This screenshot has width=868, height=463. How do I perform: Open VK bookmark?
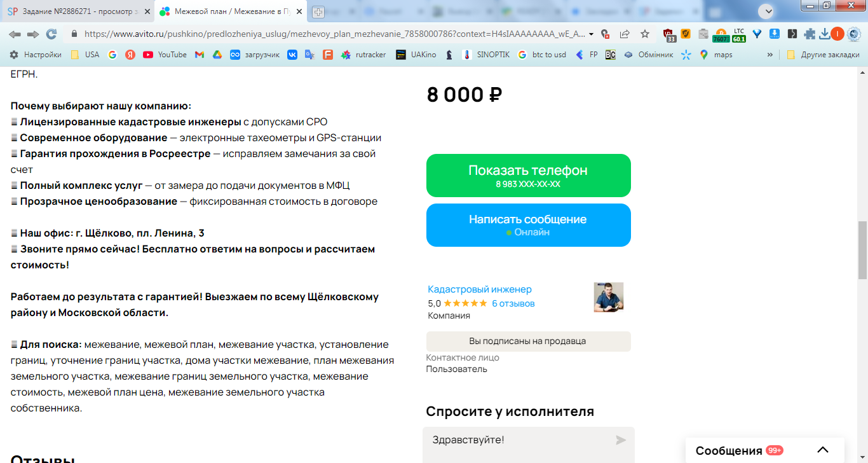click(292, 55)
